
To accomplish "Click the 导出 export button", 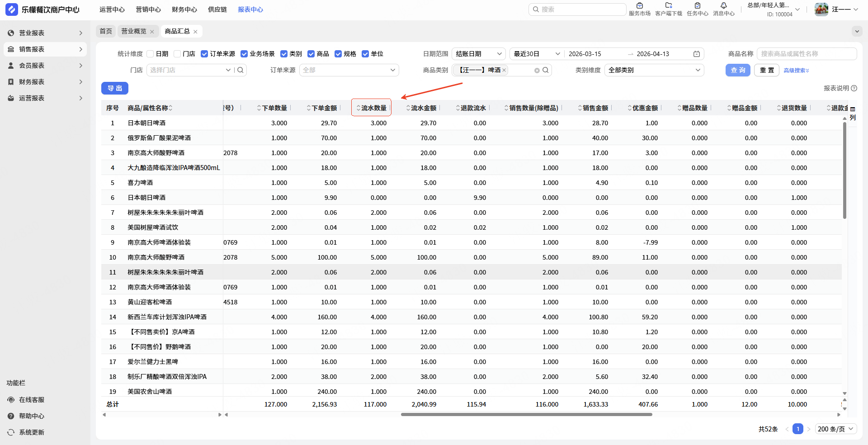I will [114, 88].
